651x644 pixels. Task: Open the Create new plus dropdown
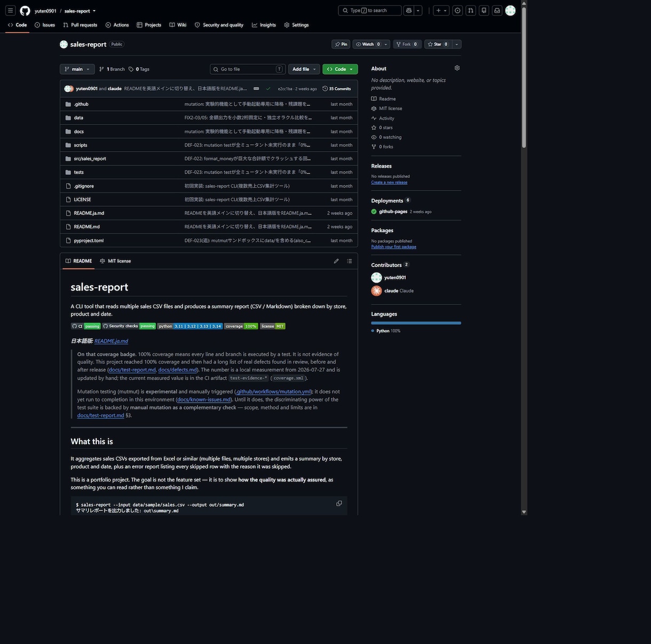coord(441,11)
